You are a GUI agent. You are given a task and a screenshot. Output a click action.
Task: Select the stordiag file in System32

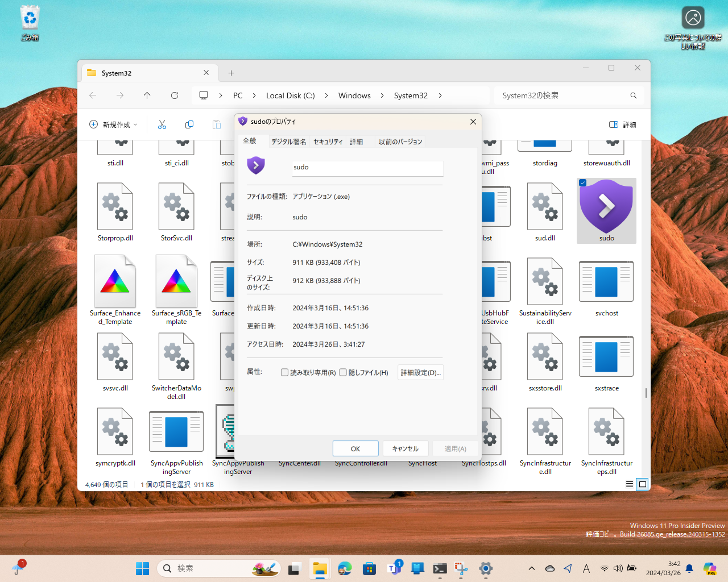545,153
